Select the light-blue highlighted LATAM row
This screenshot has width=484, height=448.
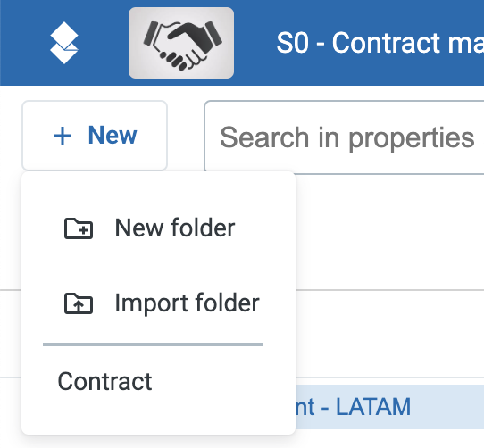[390, 407]
